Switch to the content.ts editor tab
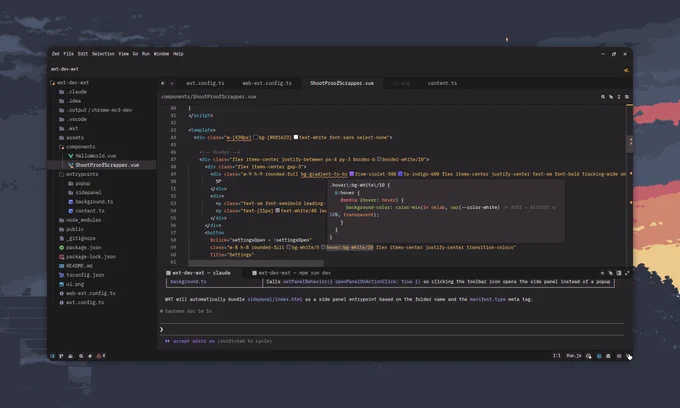 pyautogui.click(x=442, y=83)
